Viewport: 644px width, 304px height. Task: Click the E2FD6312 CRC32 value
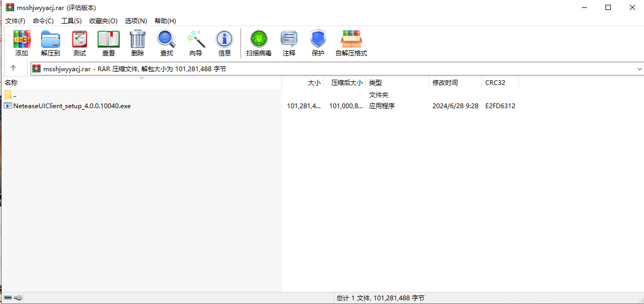tap(500, 106)
